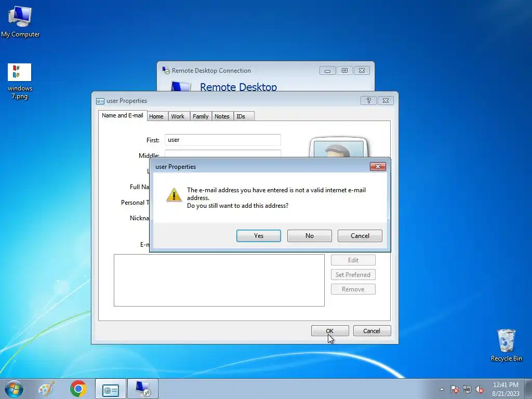Screen dimensions: 532x399
Task: Click the contact card icon in Properties title bar
Action: pyautogui.click(x=100, y=101)
